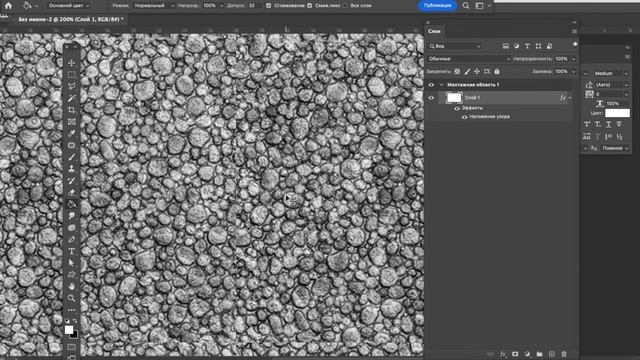This screenshot has width=640, height=360.
Task: Select the Eraser tool
Action: click(71, 192)
